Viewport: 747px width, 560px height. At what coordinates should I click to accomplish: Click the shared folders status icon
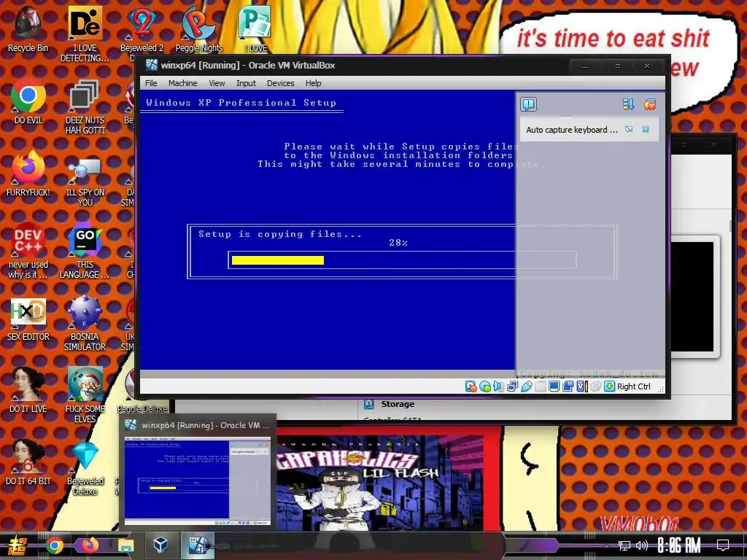click(540, 386)
